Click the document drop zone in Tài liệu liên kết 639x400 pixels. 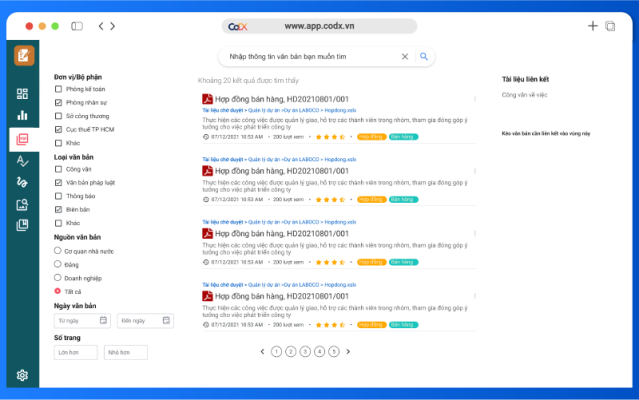(x=546, y=133)
